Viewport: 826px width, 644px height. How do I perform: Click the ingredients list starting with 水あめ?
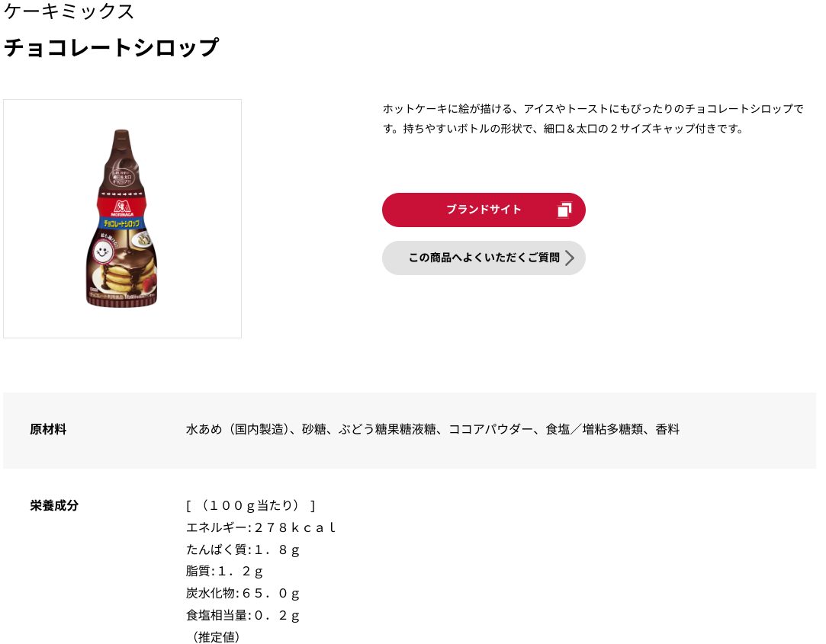pos(432,429)
